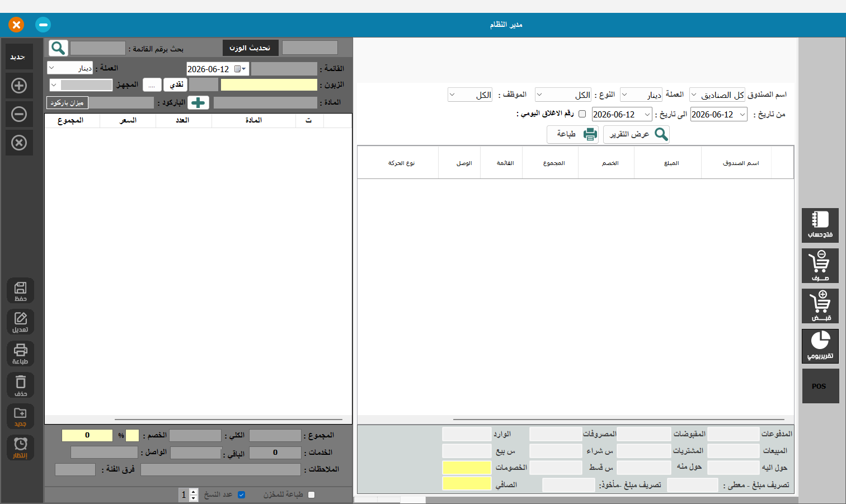This screenshot has height=504, width=846.
Task: Click the green plus add item button
Action: [198, 102]
